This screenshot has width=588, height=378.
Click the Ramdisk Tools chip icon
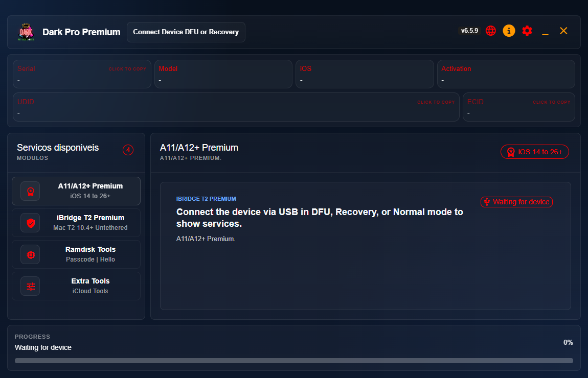(x=30, y=255)
